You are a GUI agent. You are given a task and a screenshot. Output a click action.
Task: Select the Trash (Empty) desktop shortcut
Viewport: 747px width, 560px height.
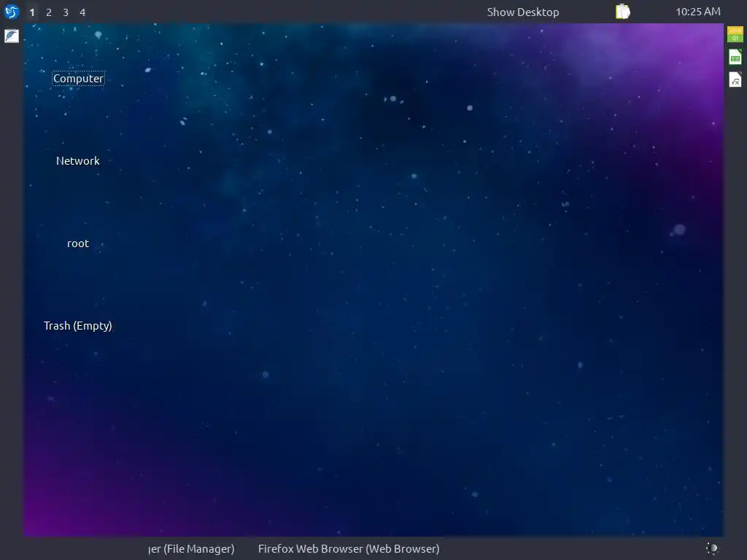coord(77,326)
